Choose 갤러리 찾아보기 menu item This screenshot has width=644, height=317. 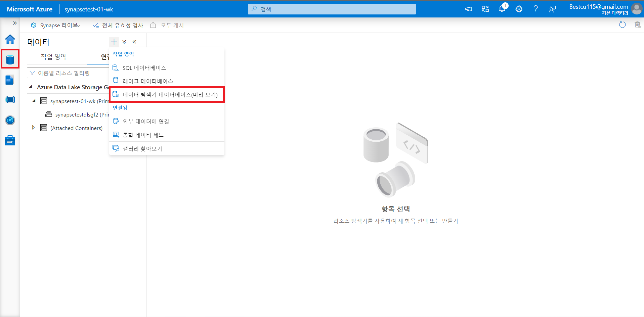tap(167, 149)
